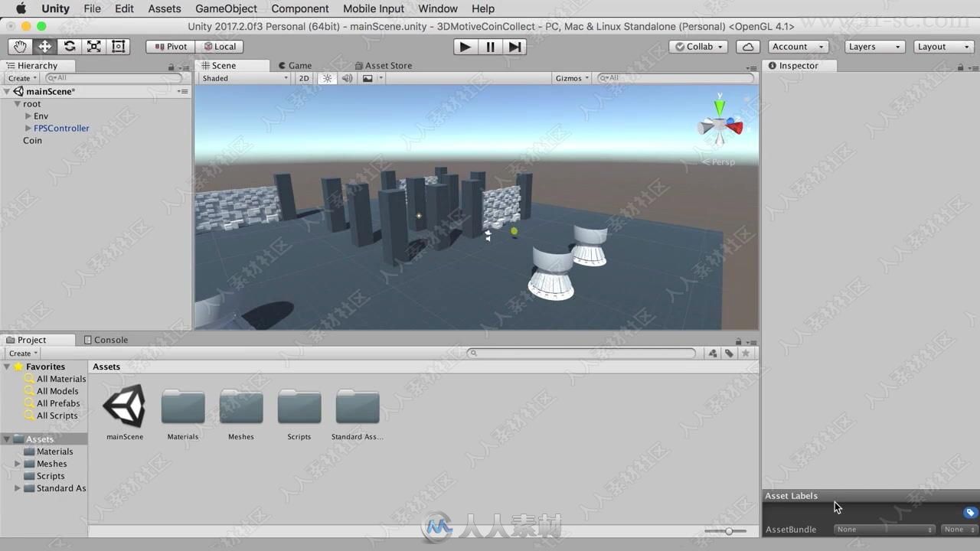
Task: Lock the Project panel
Action: (x=738, y=342)
